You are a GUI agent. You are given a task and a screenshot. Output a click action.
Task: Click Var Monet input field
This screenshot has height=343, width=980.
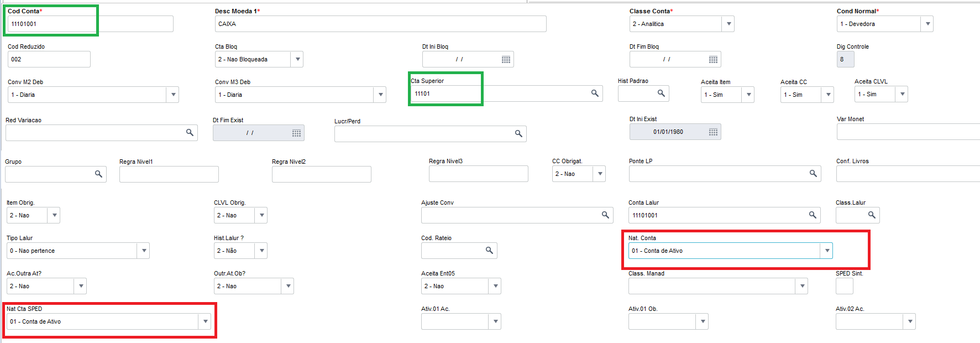(908, 132)
